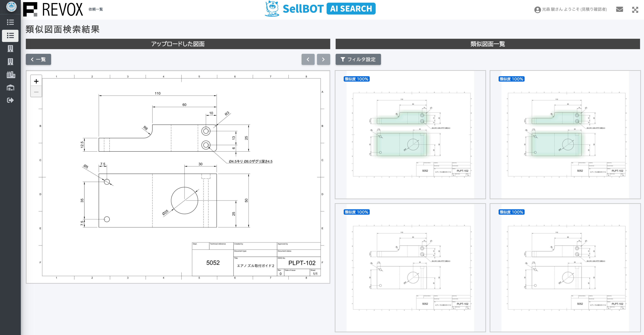Image resolution: width=644 pixels, height=335 pixels.
Task: Click the 一覧 back button
Action: tap(38, 60)
